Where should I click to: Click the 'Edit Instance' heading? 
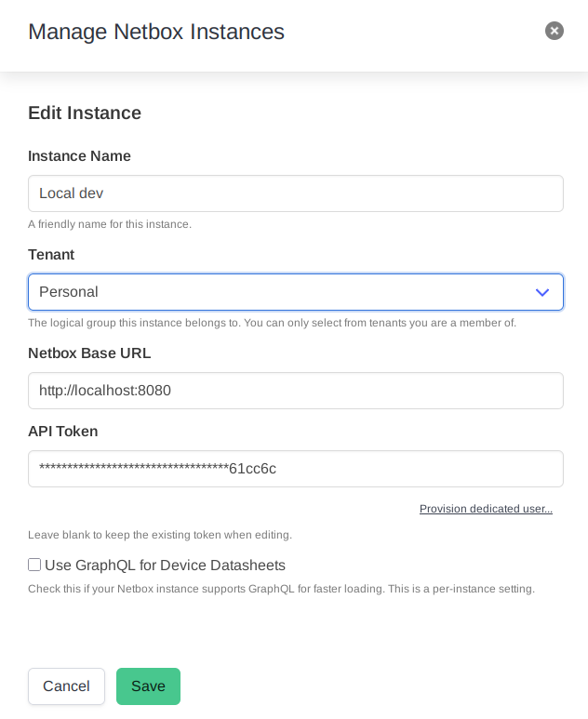tap(85, 113)
